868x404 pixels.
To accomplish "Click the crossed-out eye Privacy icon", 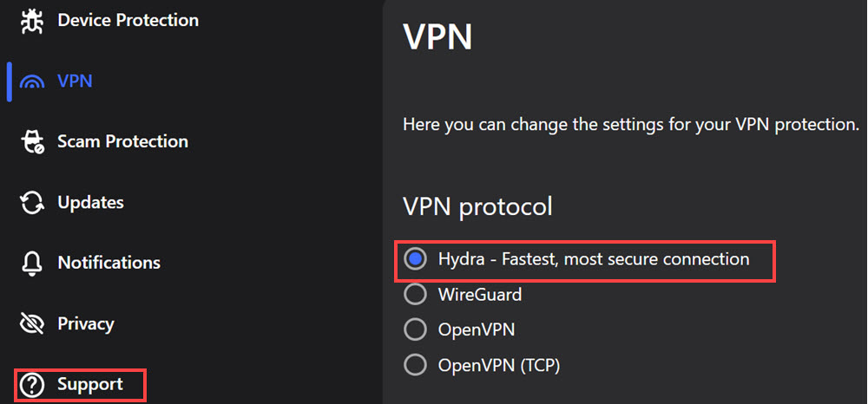I will [x=32, y=324].
